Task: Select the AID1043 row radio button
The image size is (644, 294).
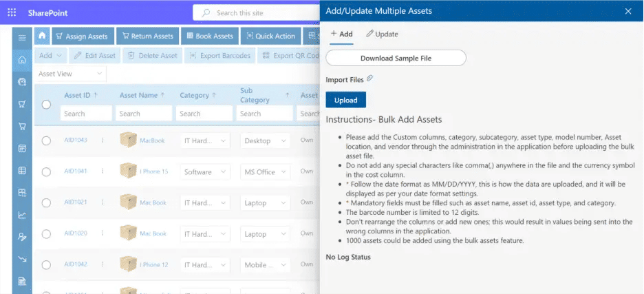Action: pyautogui.click(x=46, y=141)
